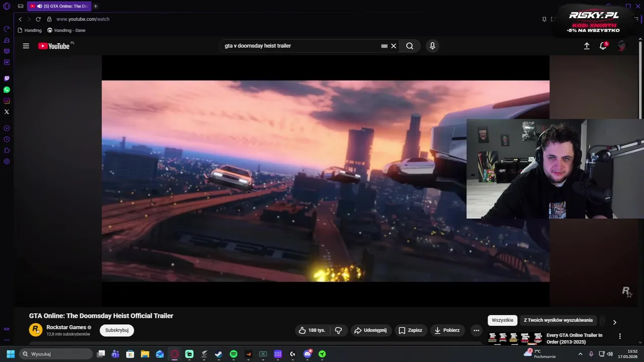Open the Every GTA Online Trailer In Order video
The width and height of the screenshot is (644, 362).
pos(574,338)
